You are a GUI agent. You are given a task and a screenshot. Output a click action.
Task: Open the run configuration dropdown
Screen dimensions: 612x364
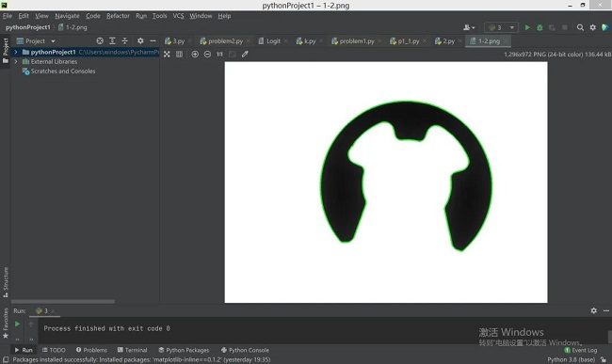[x=501, y=27]
